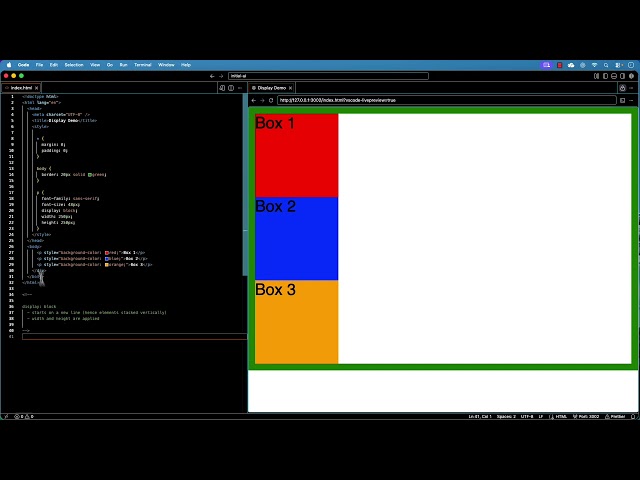
Task: Open the cloud status menu bar icon
Action: point(571,65)
